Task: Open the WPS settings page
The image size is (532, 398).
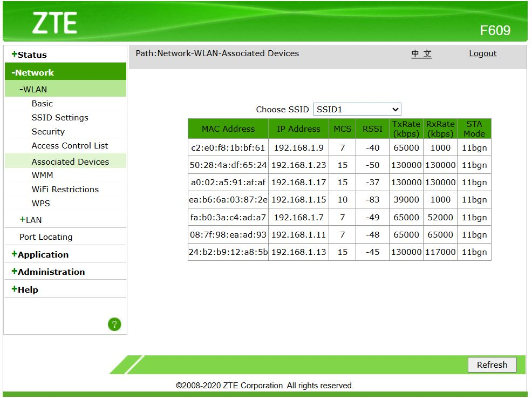Action: pos(40,204)
